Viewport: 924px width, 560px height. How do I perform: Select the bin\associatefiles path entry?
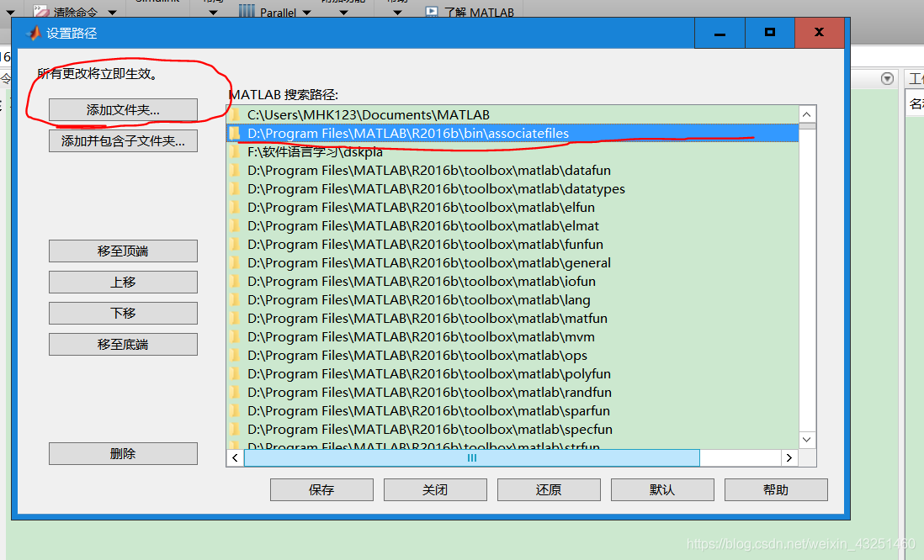click(512, 133)
